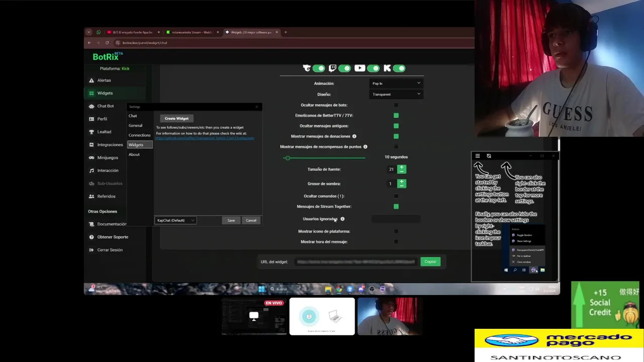Screen dimensions: 644x362
Task: Open Lealtad section
Action: (x=104, y=132)
